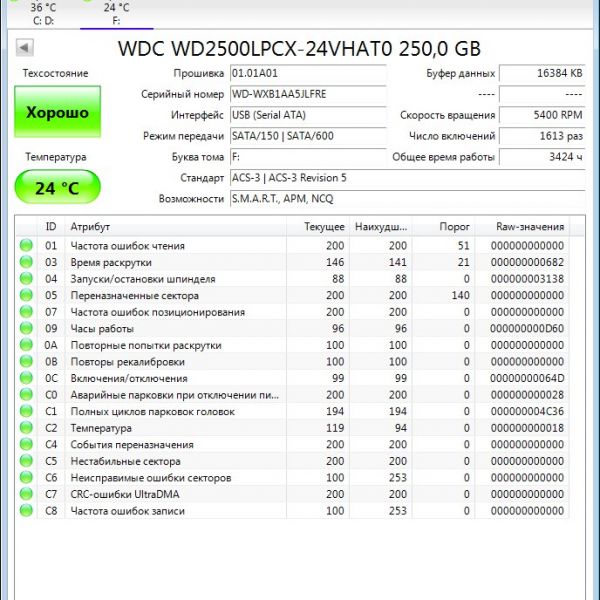Go to previous disk with back arrow
The height and width of the screenshot is (600, 600).
click(x=24, y=48)
